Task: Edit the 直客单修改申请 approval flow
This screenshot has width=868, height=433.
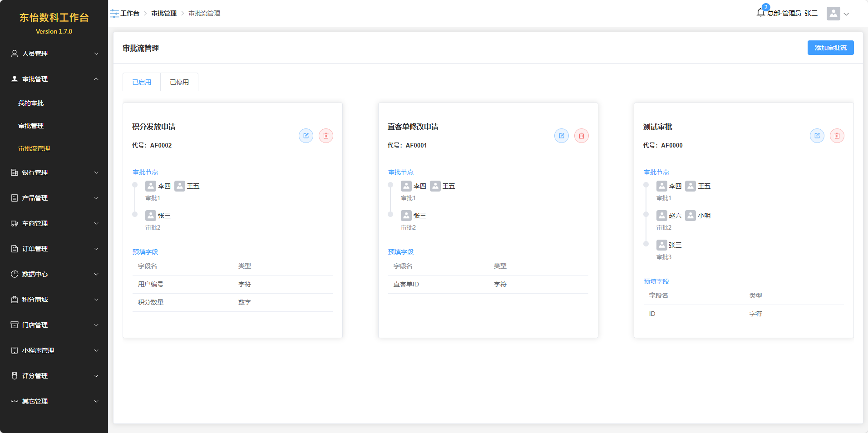Action: 562,136
